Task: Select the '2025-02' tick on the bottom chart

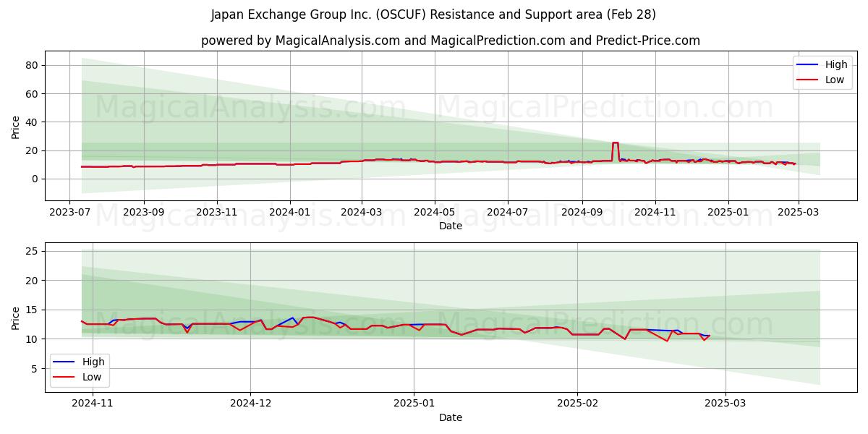Action: (577, 404)
